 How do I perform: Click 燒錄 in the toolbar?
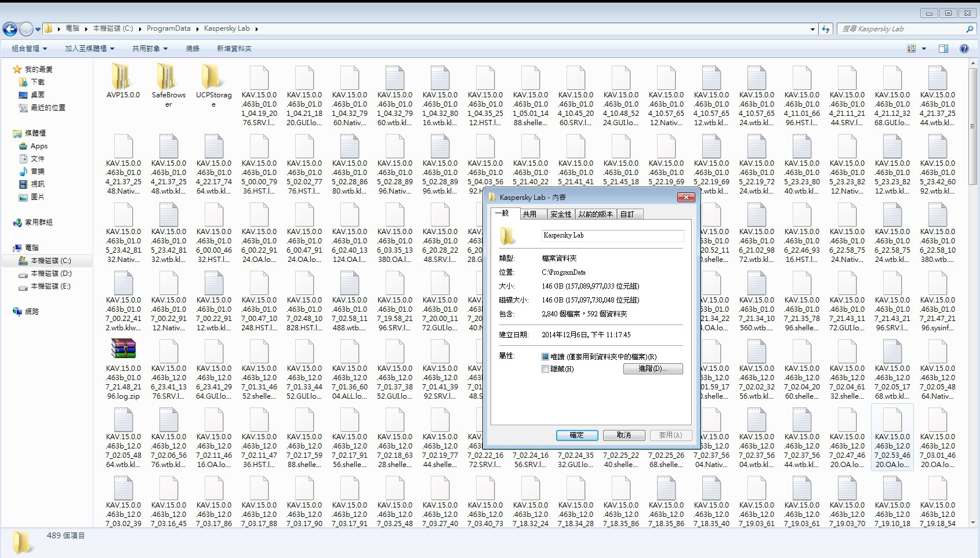193,49
